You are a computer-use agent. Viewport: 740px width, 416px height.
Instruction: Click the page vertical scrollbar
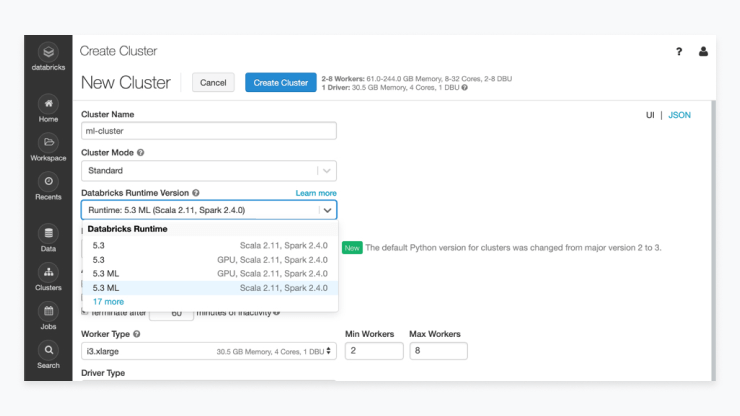(x=713, y=240)
